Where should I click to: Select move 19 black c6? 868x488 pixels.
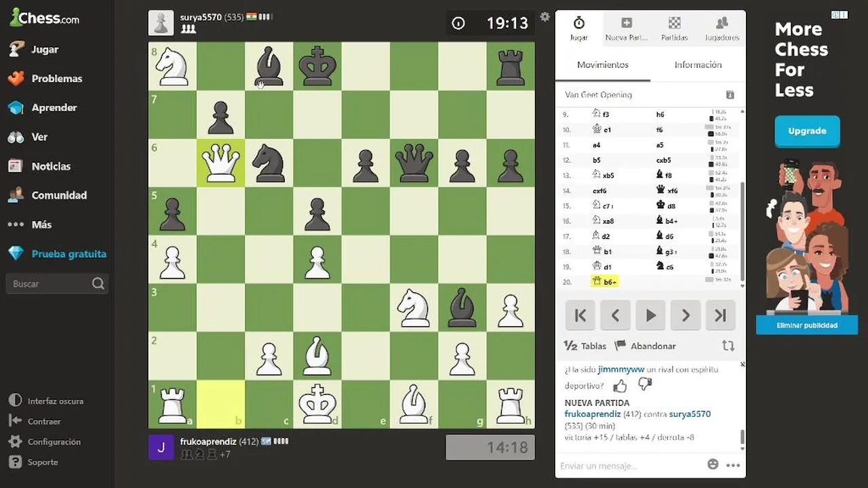coord(665,267)
